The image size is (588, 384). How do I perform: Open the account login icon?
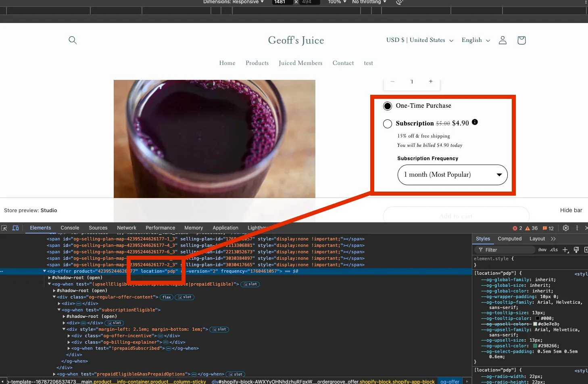coord(503,40)
